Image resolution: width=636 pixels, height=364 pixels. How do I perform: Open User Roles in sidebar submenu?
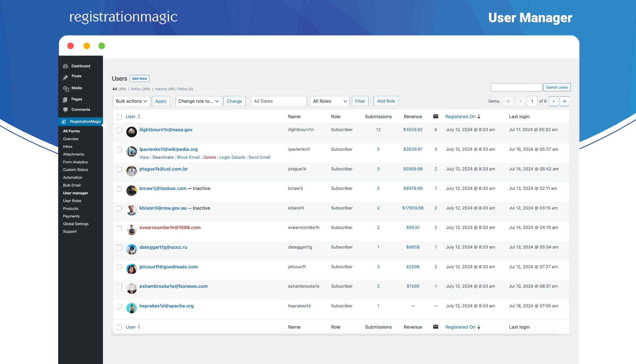click(x=72, y=201)
